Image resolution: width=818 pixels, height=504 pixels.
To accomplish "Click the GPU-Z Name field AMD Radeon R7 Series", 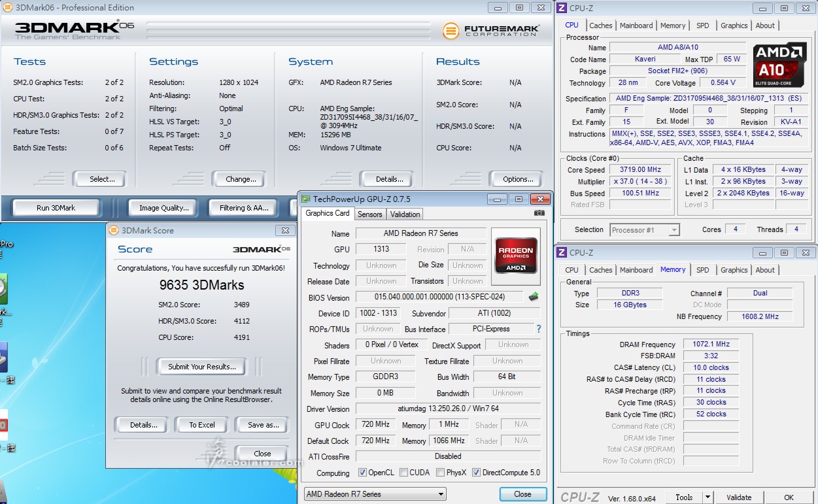I will (420, 233).
